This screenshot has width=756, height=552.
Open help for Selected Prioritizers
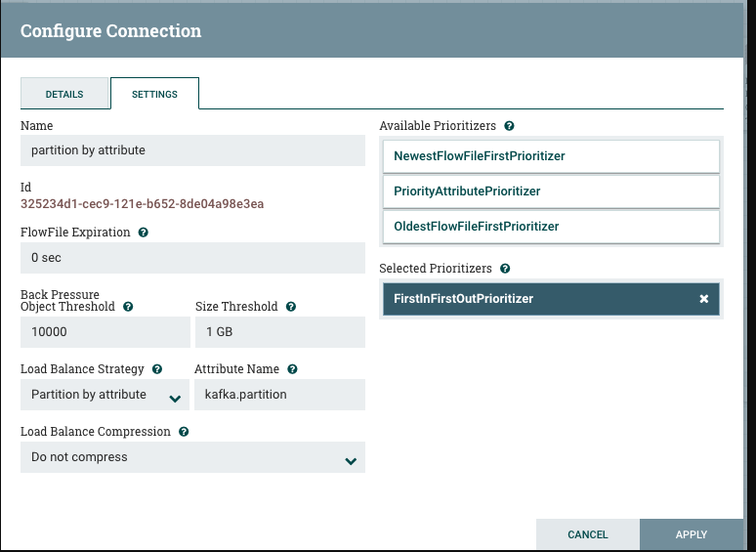[505, 269]
